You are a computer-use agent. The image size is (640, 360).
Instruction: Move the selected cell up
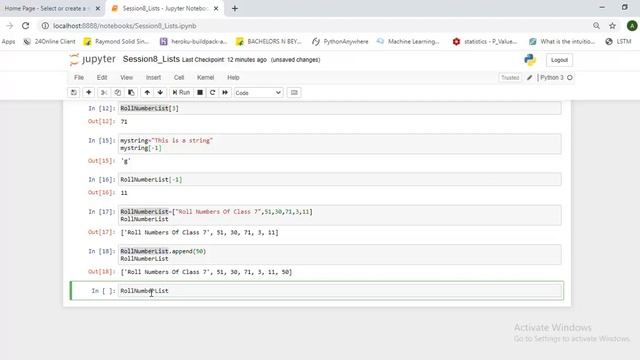click(147, 93)
